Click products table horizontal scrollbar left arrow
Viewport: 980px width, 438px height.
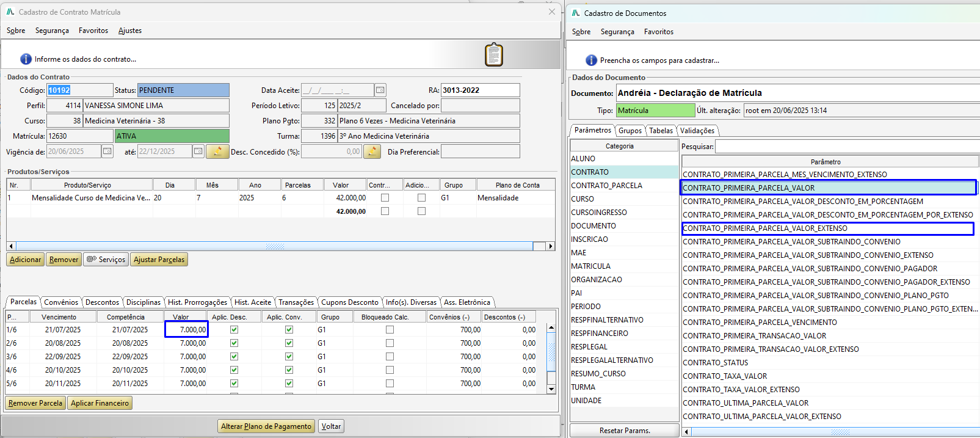11,246
